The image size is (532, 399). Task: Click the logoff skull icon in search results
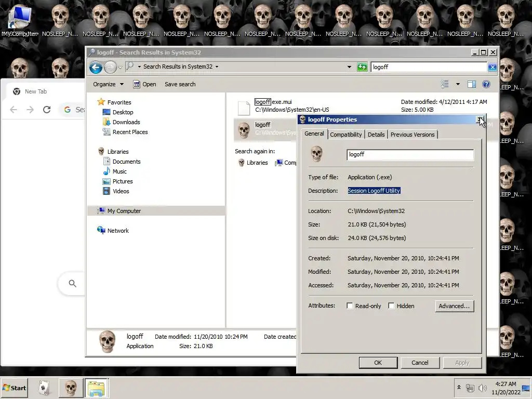244,129
